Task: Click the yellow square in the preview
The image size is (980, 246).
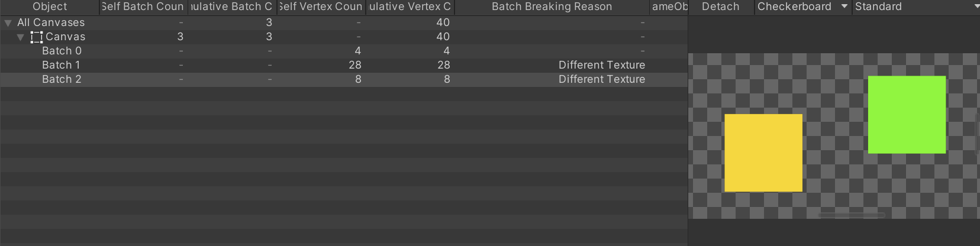Action: coord(763,153)
